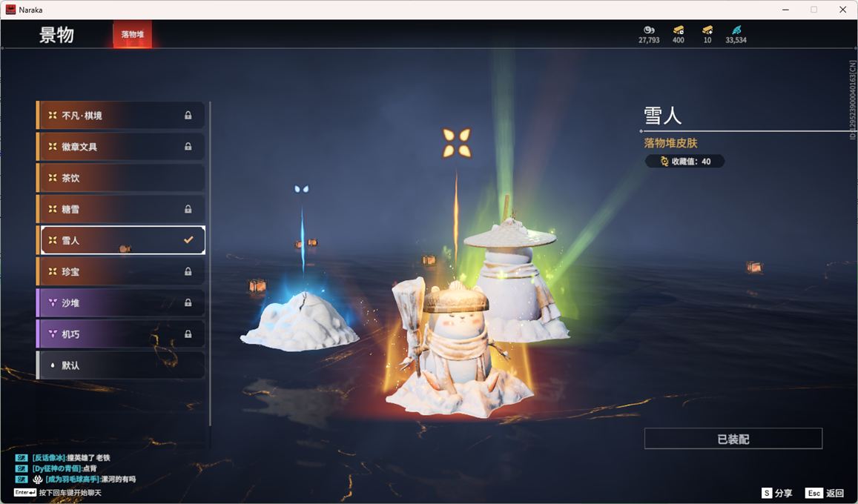Click 返回 to go back

[825, 493]
